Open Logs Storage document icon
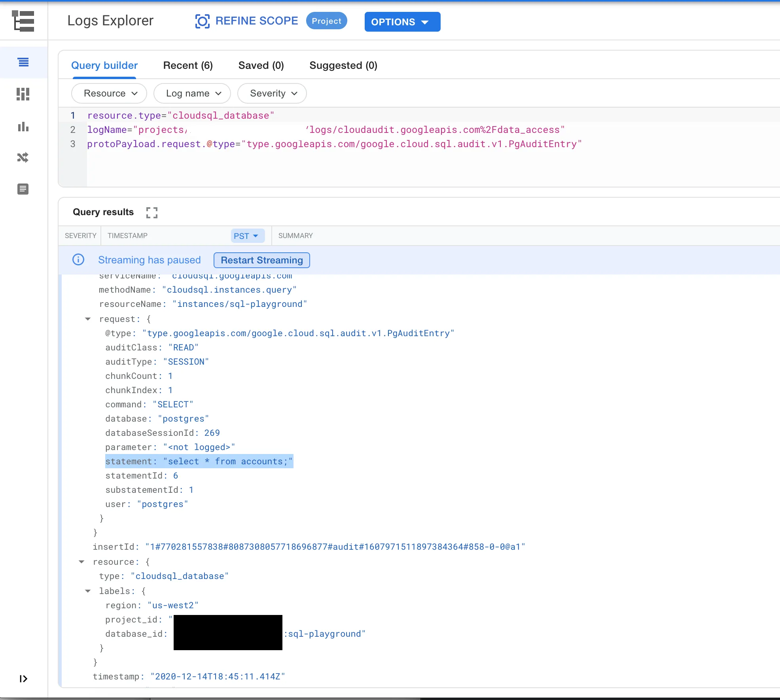This screenshot has height=700, width=780. click(23, 189)
